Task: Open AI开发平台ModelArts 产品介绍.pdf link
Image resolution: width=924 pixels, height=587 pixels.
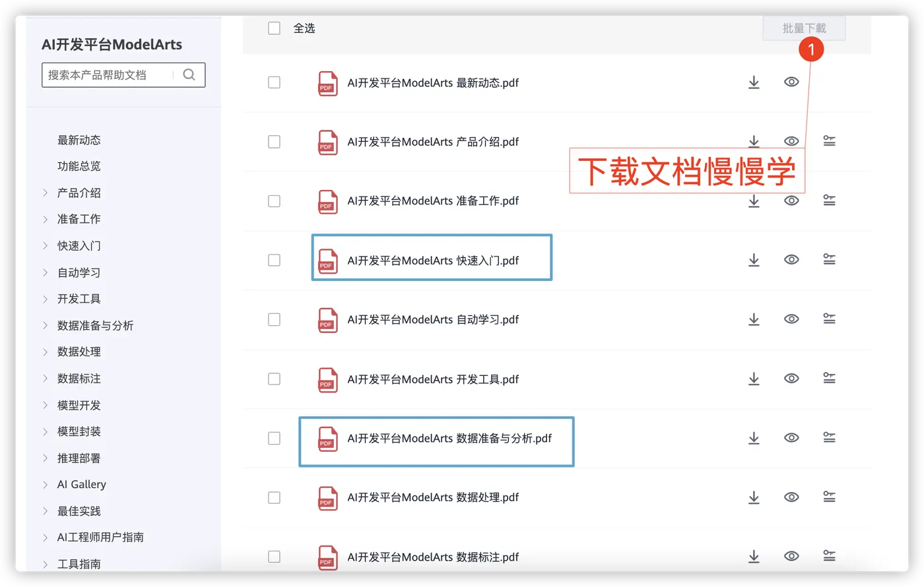Action: coord(433,142)
